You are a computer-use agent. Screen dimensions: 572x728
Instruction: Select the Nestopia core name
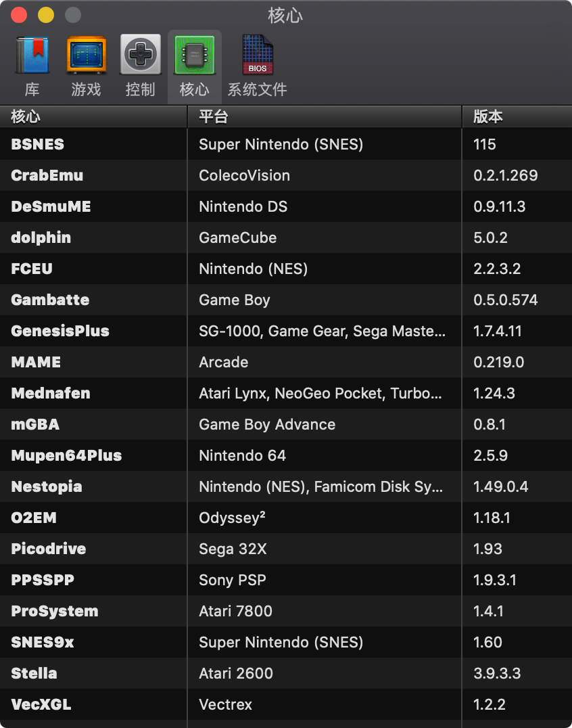[x=47, y=486]
